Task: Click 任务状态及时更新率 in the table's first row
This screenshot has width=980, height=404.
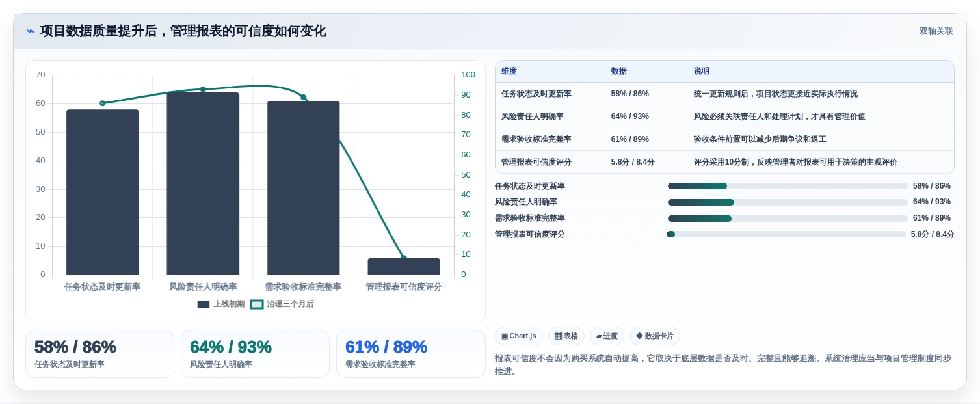Action: click(536, 94)
